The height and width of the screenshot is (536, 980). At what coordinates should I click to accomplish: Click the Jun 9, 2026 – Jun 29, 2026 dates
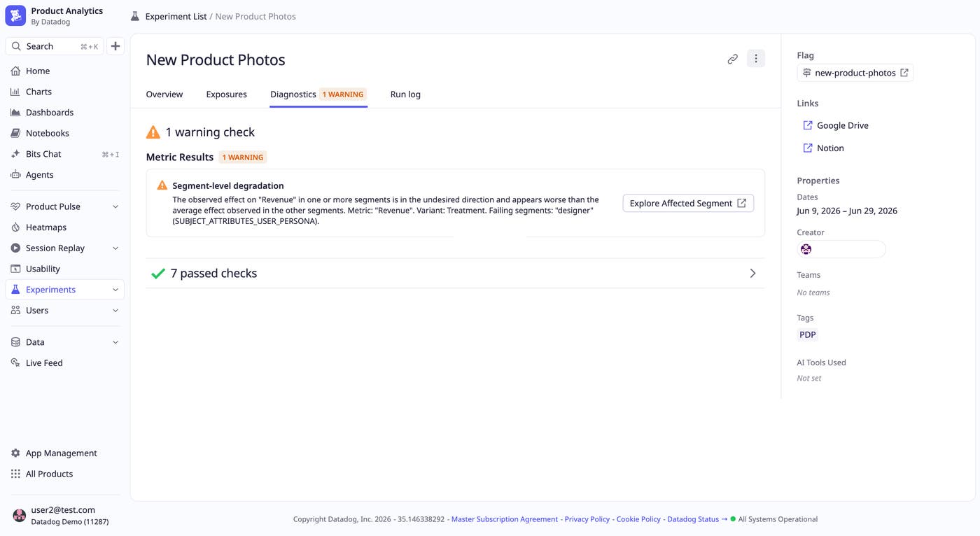point(847,211)
